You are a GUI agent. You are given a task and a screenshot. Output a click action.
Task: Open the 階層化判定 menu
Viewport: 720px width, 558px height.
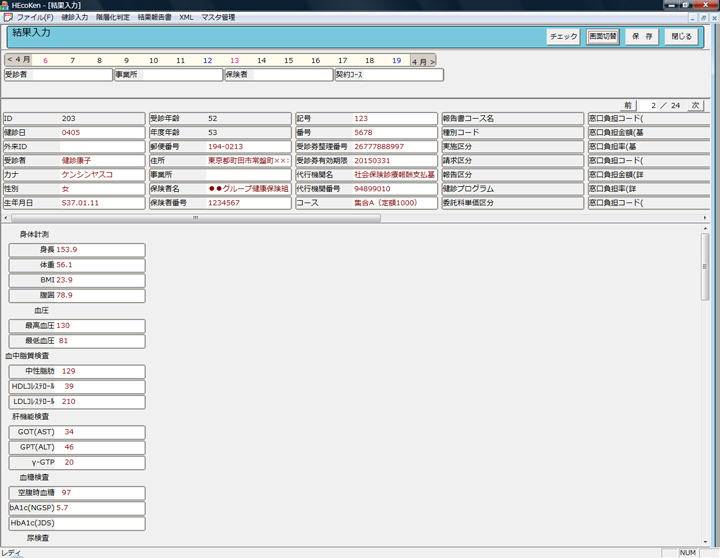112,18
